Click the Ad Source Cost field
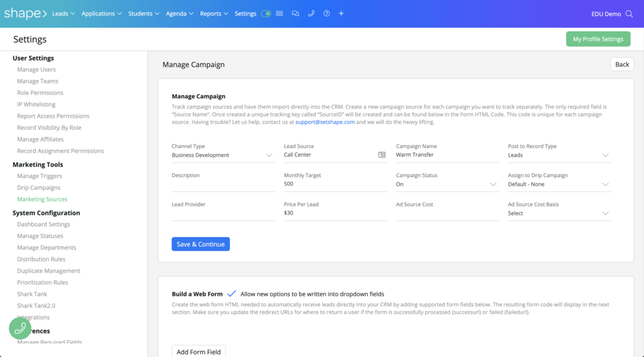This screenshot has height=357, width=644. coord(448,213)
